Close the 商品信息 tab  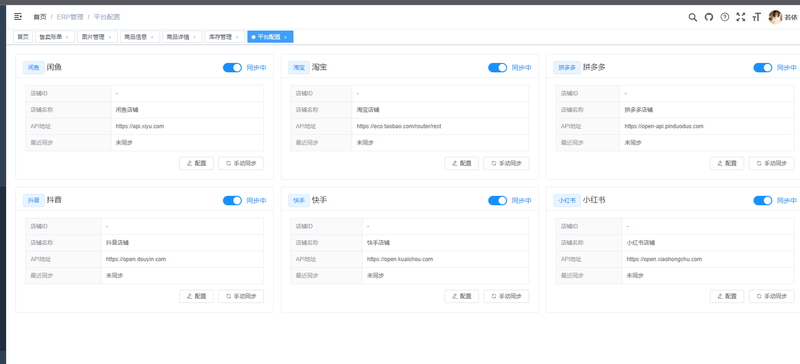pos(152,37)
